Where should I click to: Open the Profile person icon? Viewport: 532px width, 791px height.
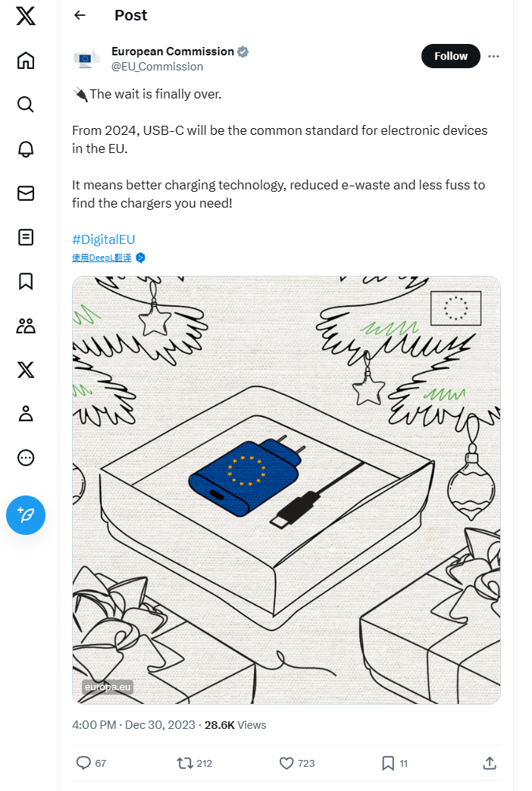26,414
